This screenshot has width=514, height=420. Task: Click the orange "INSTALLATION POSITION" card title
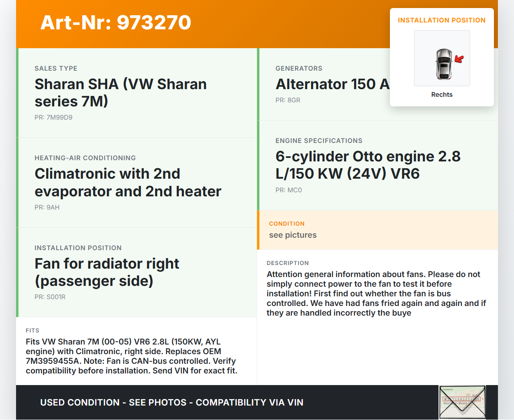[442, 20]
